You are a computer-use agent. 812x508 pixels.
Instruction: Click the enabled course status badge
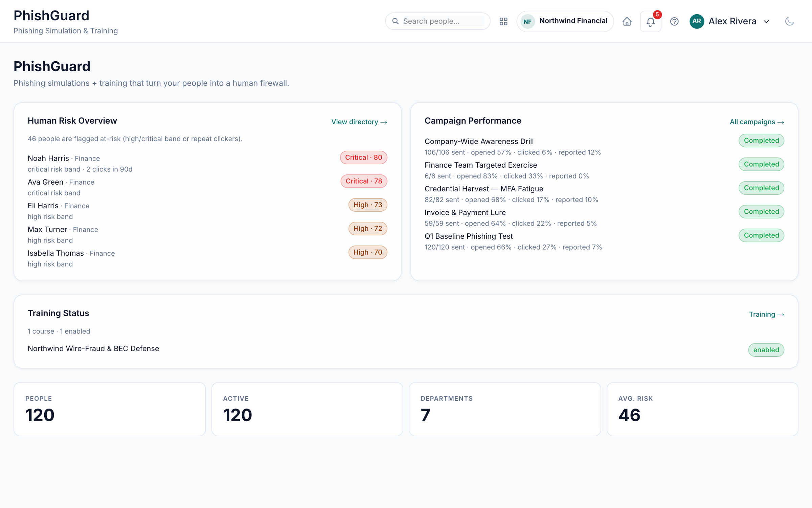tap(766, 350)
